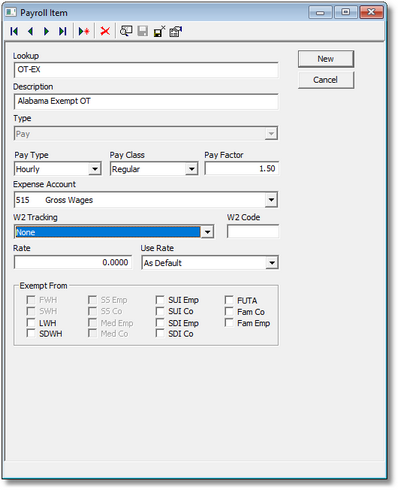This screenshot has width=398, height=490.
Task: Toggle the FWH exempt checkbox
Action: click(x=31, y=300)
